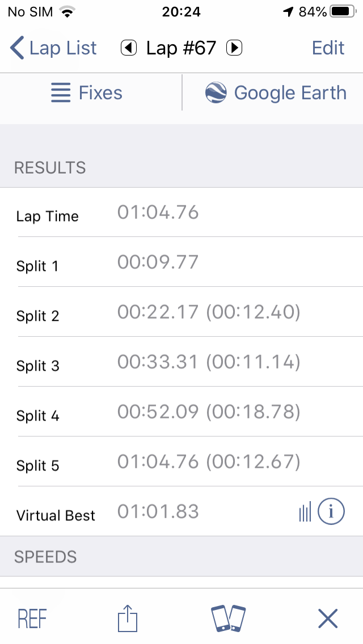Select the Lap Time row
The image size is (363, 644).
click(181, 213)
